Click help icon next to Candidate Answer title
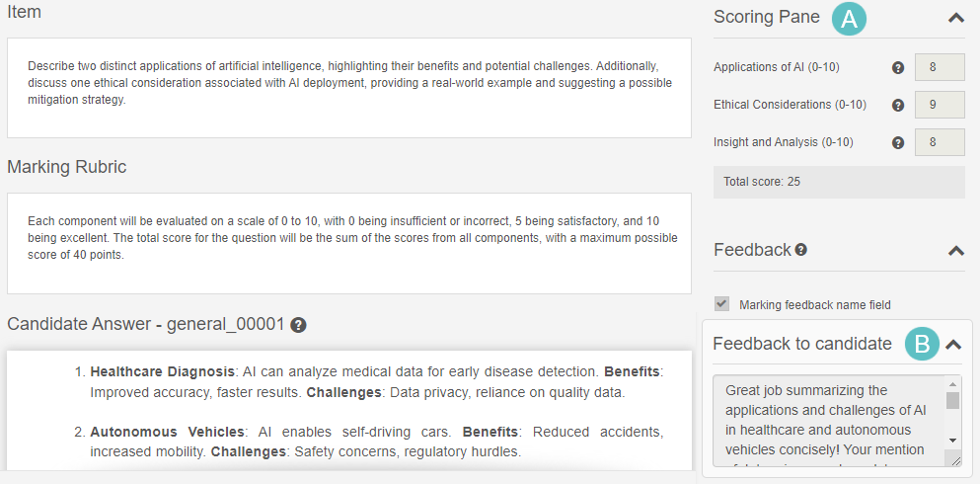The image size is (980, 484). tap(298, 325)
